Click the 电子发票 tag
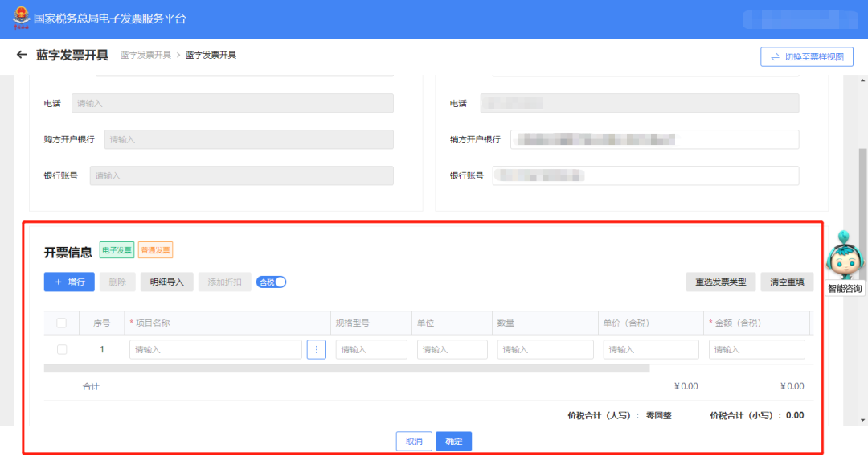868x457 pixels. coord(117,250)
